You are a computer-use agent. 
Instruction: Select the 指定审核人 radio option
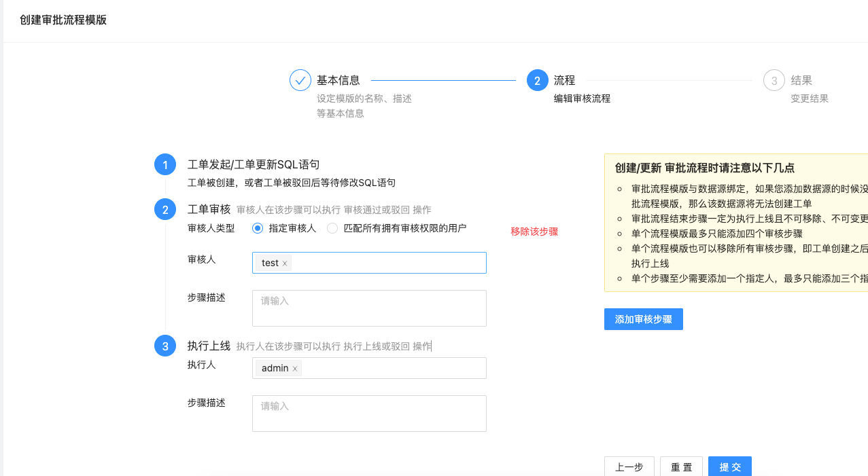(257, 228)
